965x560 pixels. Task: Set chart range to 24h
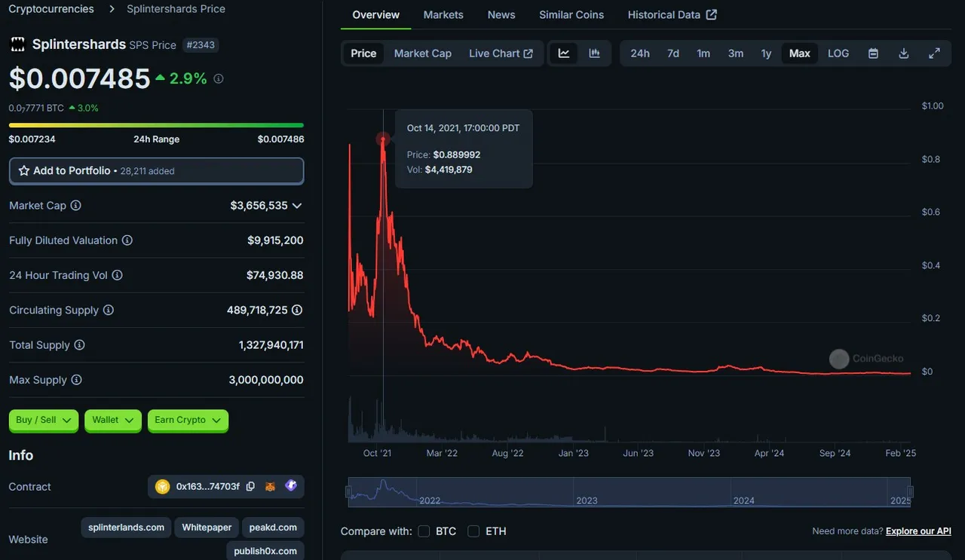(640, 54)
